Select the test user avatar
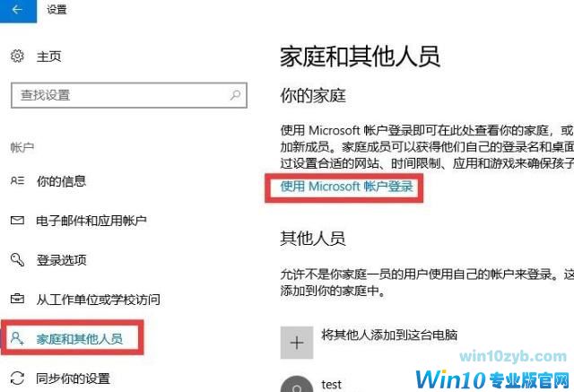 click(x=297, y=384)
